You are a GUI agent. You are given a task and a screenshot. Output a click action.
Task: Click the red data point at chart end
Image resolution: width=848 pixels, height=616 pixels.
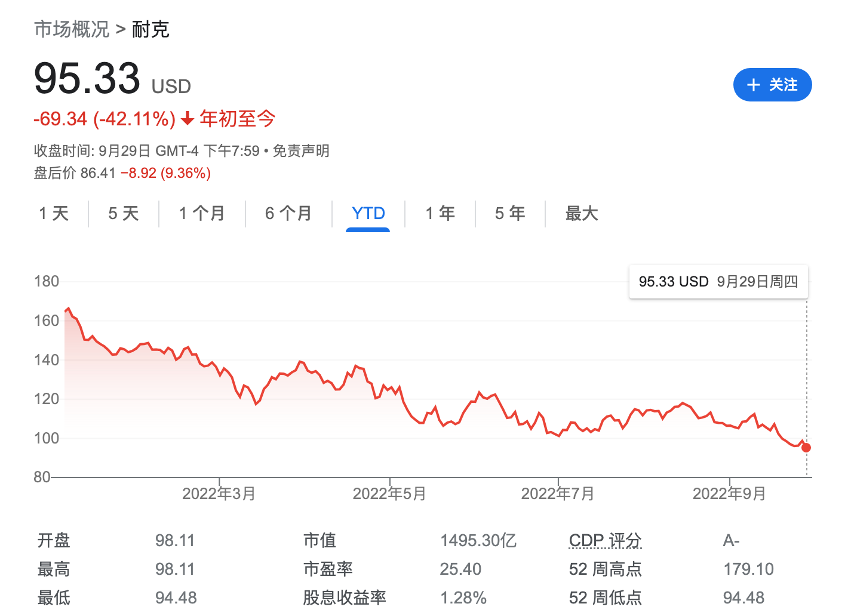pyautogui.click(x=806, y=448)
